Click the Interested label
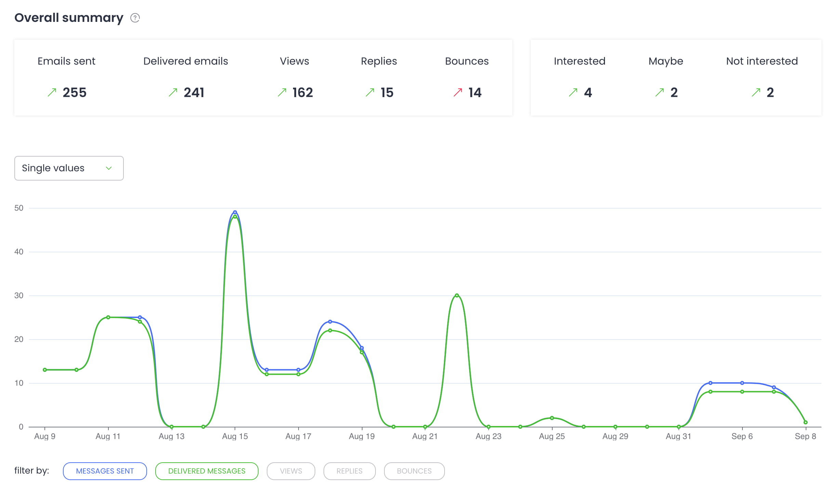This screenshot has width=831, height=504. pos(580,61)
